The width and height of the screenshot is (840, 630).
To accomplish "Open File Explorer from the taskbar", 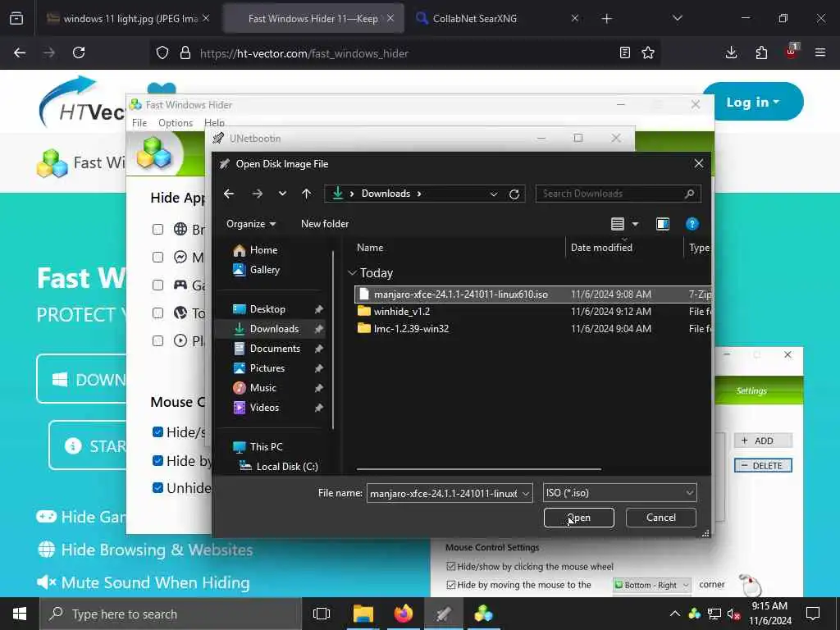I will (363, 614).
